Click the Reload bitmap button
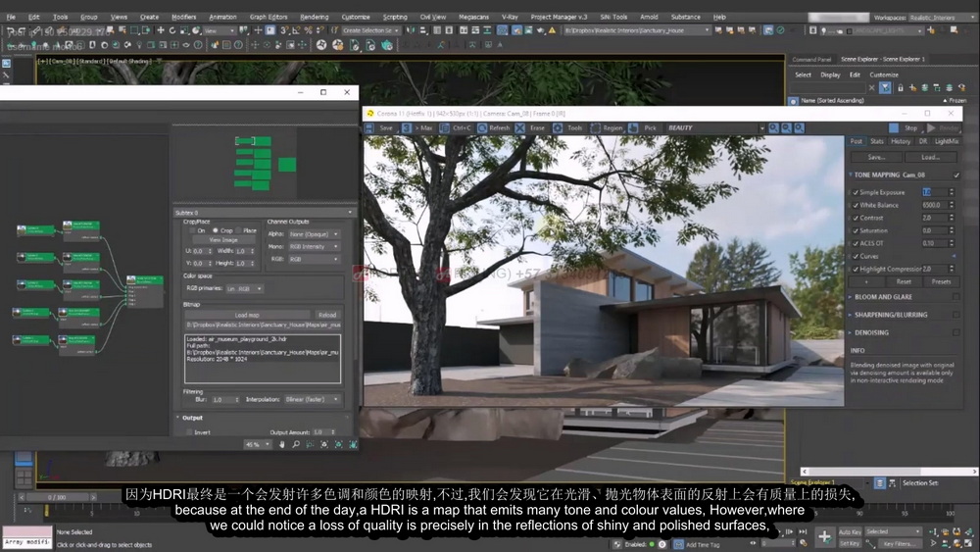980x552 pixels. [327, 315]
